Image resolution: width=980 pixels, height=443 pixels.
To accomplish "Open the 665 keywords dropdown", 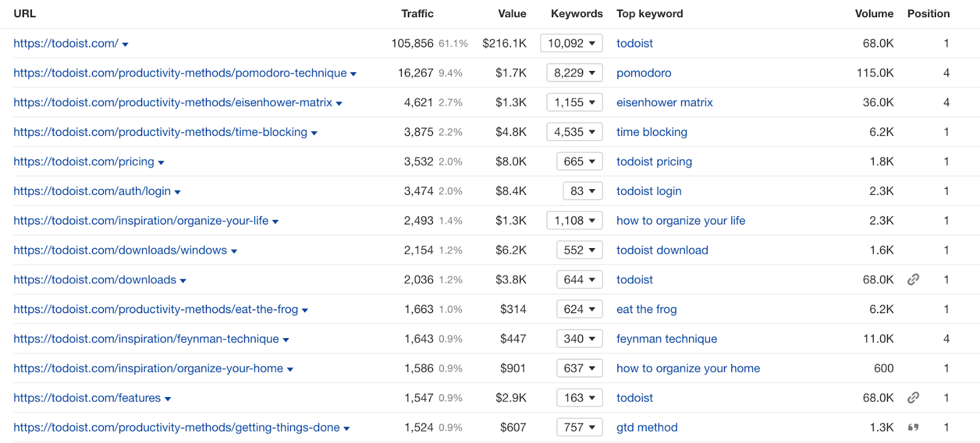I will point(579,161).
